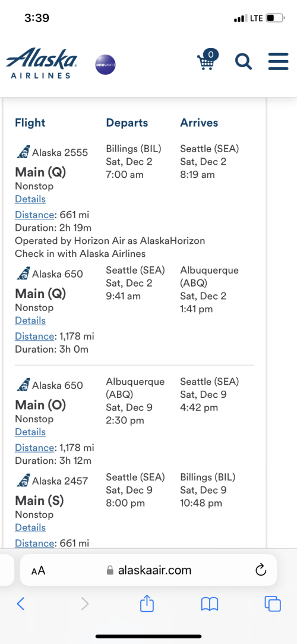The image size is (297, 644).
Task: Open Safari bookmarks icon
Action: 210,604
